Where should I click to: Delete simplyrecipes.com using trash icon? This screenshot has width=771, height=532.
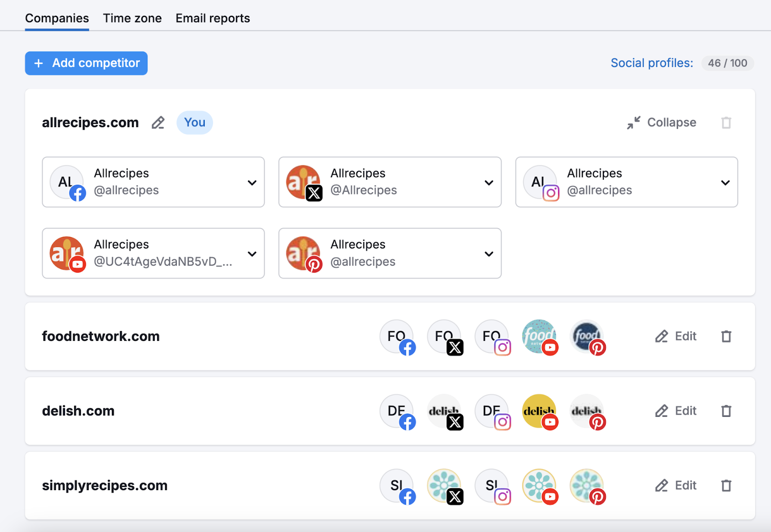coord(726,486)
